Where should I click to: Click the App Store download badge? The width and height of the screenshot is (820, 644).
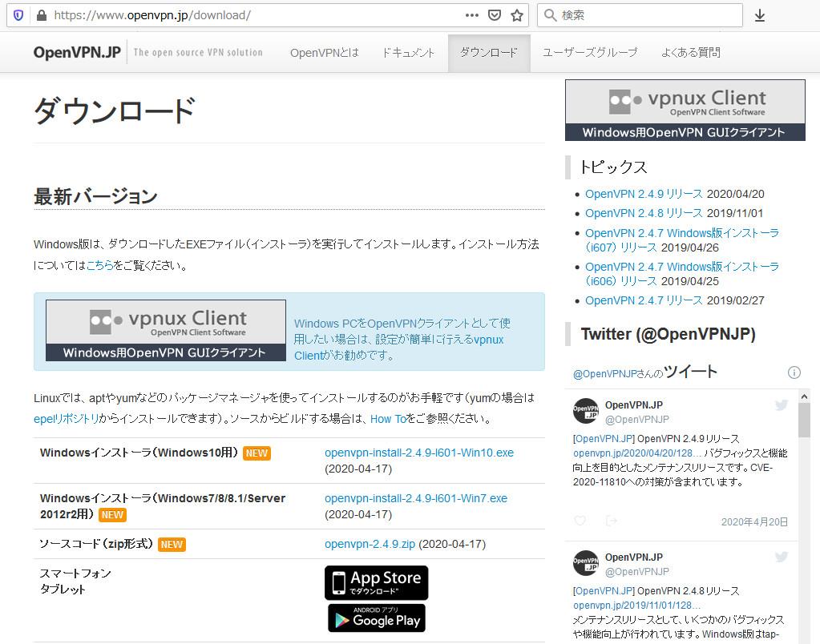pos(376,583)
